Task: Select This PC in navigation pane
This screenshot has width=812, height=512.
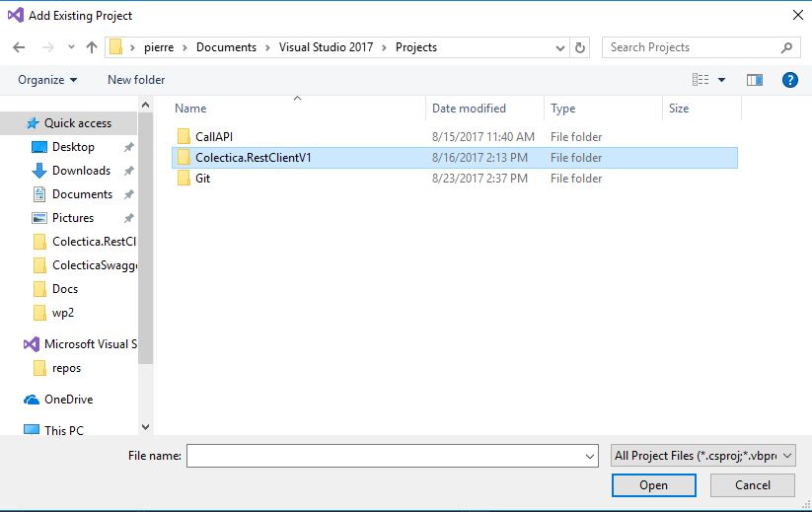Action: 64,430
